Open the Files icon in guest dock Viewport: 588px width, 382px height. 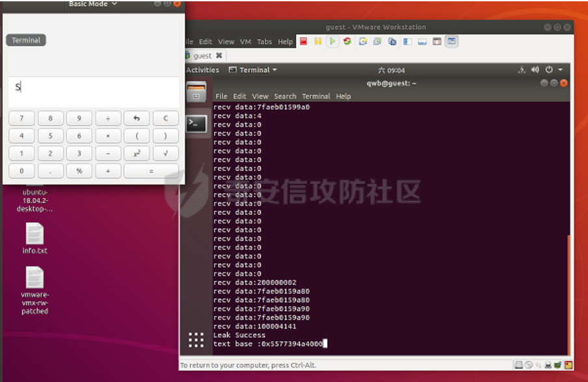tap(196, 92)
